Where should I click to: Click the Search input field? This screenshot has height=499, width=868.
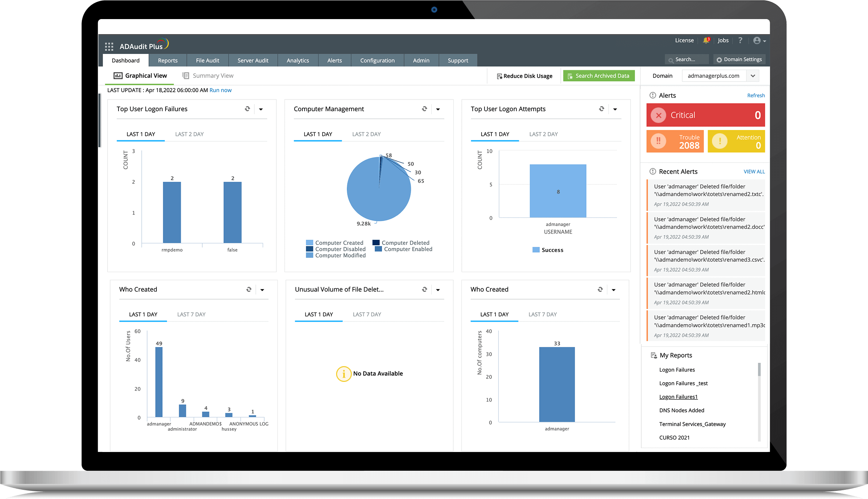pyautogui.click(x=687, y=59)
